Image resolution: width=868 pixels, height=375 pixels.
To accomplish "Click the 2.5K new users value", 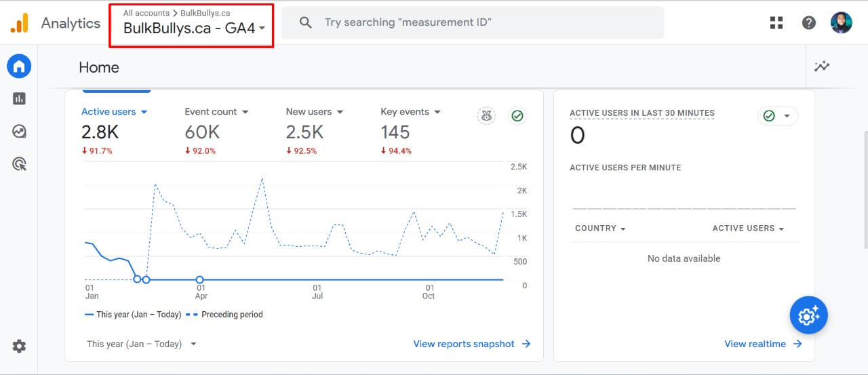I will (x=304, y=132).
